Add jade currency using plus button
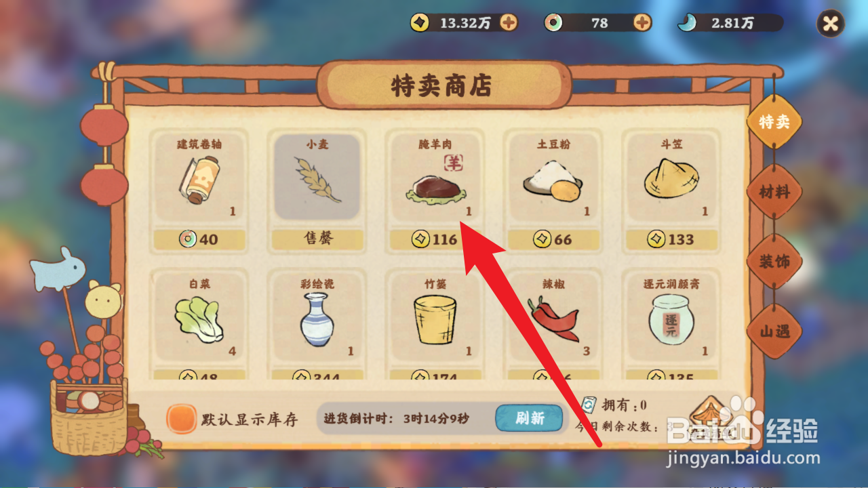 (642, 22)
